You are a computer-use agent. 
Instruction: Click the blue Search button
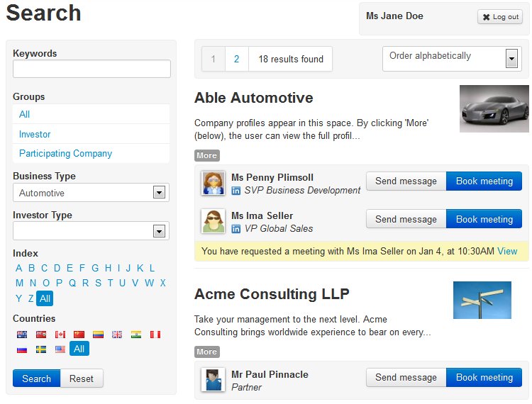click(36, 378)
